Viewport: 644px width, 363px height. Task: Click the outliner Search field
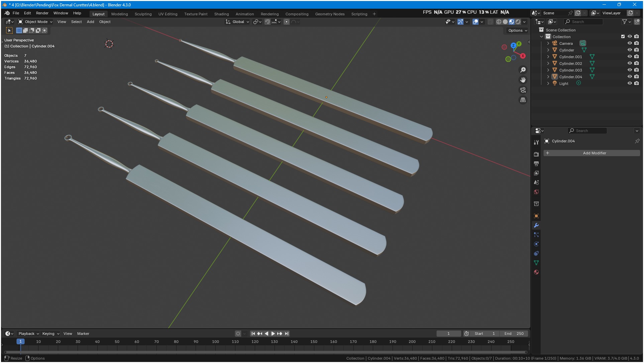583,22
